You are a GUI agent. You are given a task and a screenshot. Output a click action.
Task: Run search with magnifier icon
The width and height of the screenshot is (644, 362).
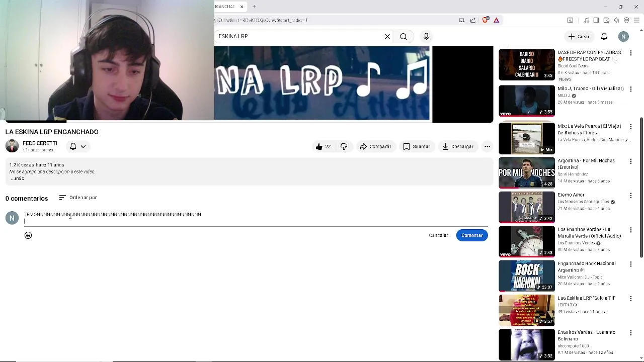[x=404, y=36]
